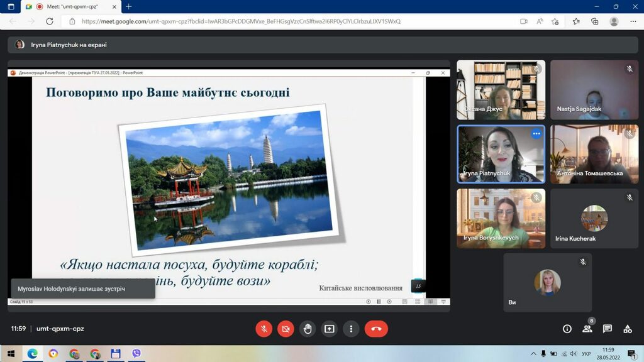The width and height of the screenshot is (644, 362).
Task: Show participants list icon
Action: 587,329
